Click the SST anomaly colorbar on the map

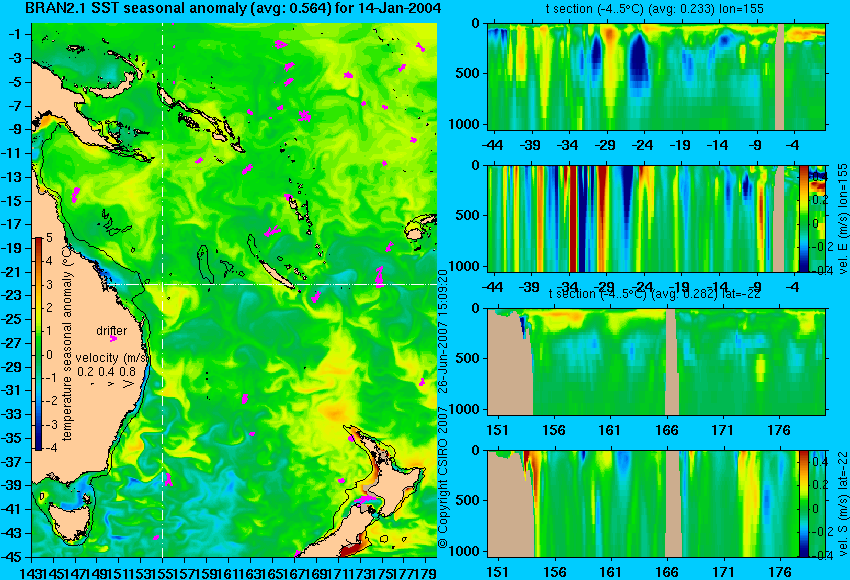coord(39,344)
